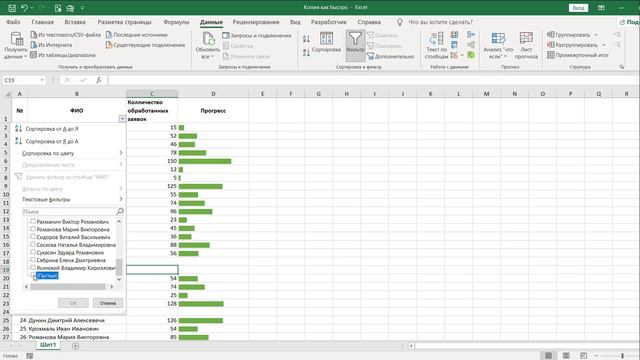Click the filter list horizontal scrollbar
This screenshot has width=640, height=360.
coord(68,287)
